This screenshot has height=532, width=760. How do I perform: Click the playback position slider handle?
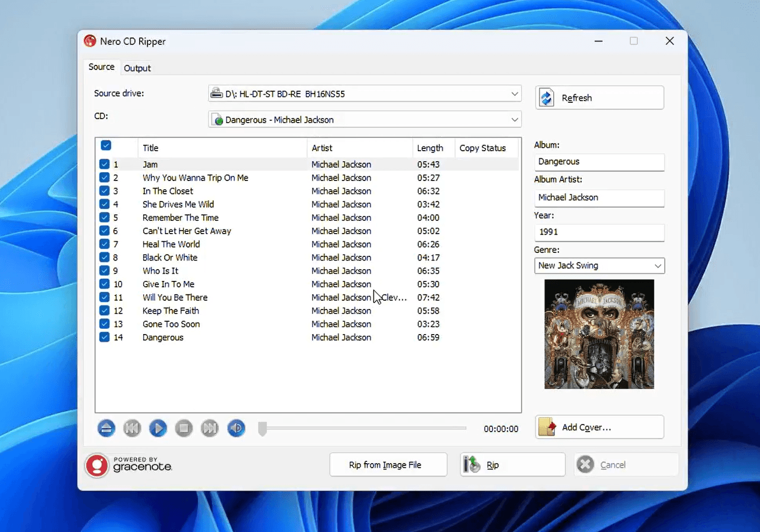tap(263, 429)
